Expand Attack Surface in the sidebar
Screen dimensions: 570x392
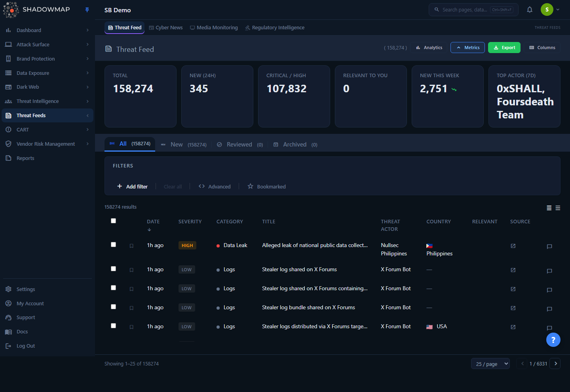pos(47,44)
